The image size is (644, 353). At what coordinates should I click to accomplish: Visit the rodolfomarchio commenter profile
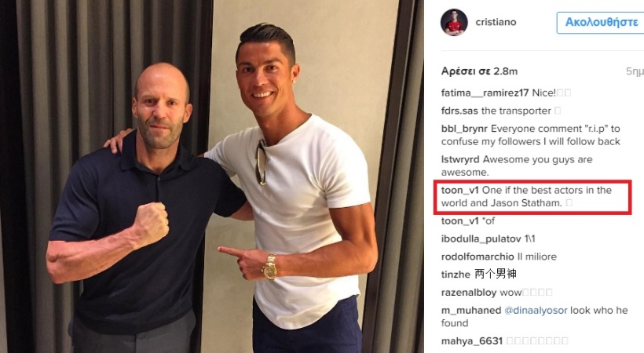coord(478,257)
